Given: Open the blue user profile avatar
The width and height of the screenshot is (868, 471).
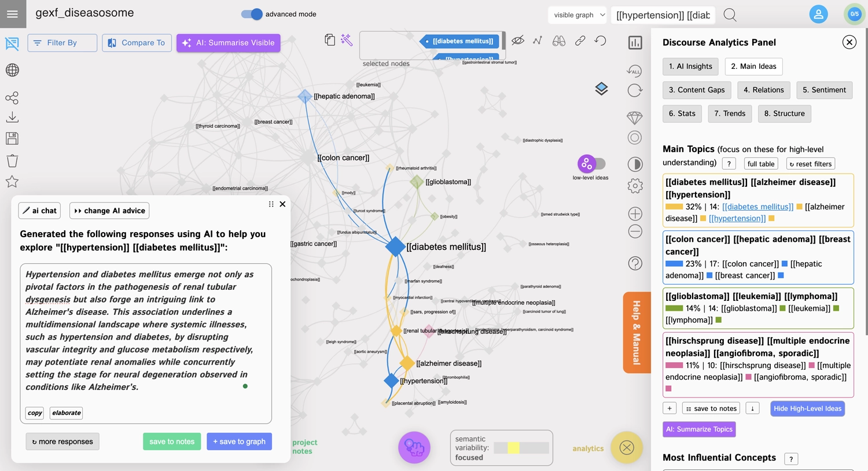Looking at the screenshot, I should point(818,14).
